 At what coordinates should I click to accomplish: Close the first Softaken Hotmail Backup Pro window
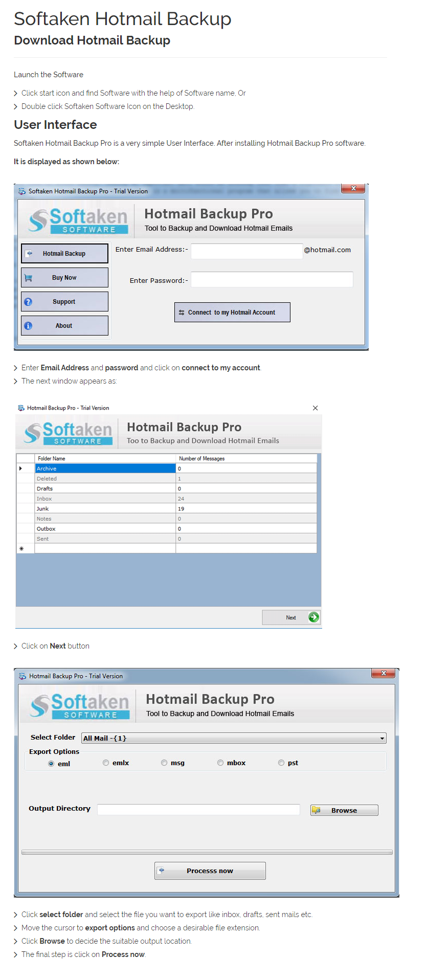pos(353,188)
